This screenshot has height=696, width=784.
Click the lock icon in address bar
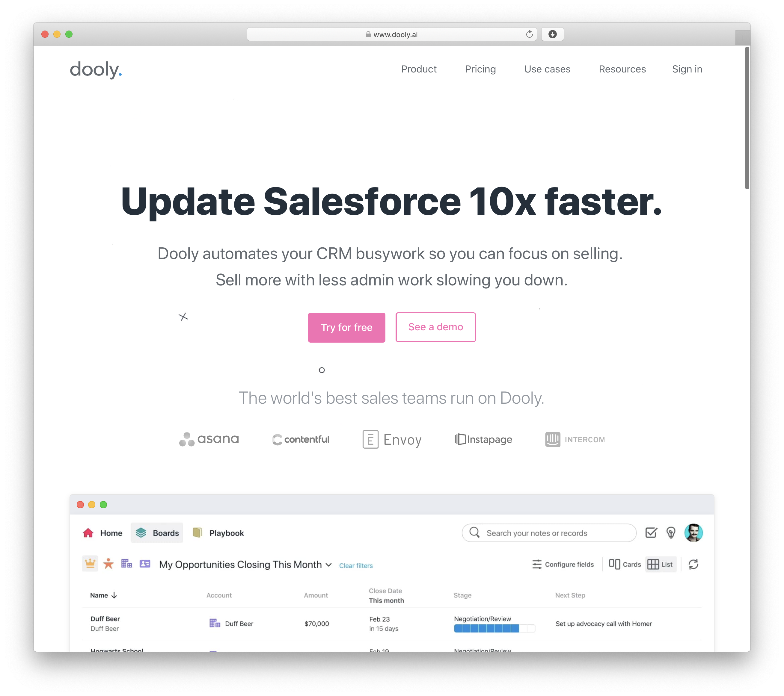[x=368, y=34]
